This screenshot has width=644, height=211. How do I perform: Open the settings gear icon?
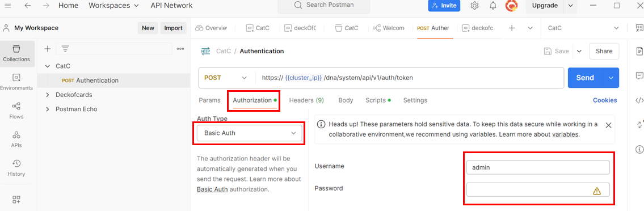point(474,6)
